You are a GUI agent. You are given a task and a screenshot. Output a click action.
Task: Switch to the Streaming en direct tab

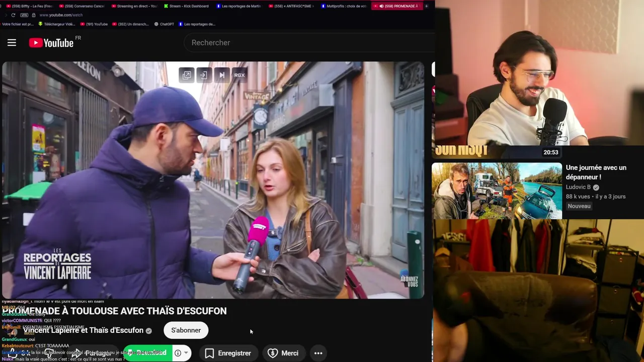[134, 6]
